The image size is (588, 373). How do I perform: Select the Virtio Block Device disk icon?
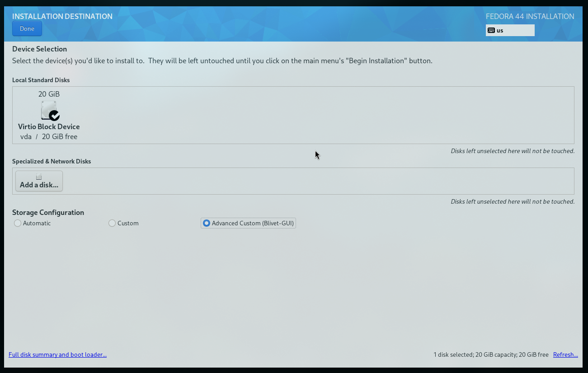click(50, 110)
